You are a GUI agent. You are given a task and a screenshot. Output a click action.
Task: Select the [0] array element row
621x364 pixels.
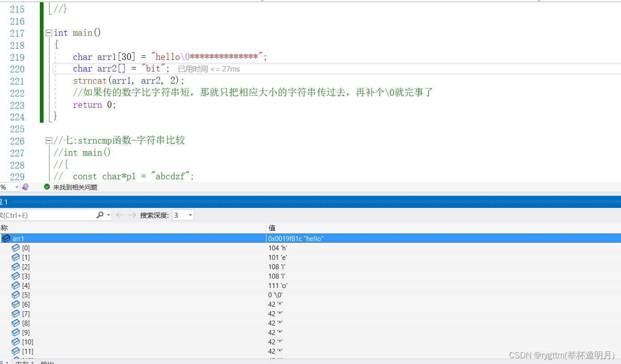[x=310, y=248]
